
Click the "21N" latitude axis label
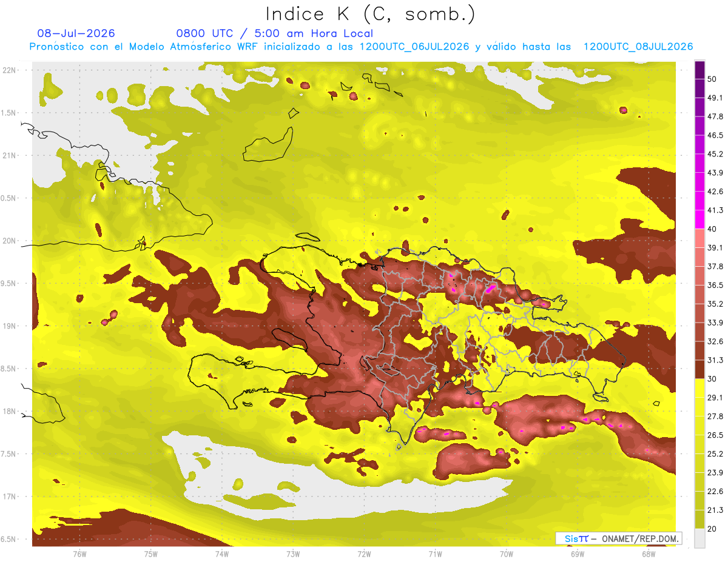(x=10, y=155)
